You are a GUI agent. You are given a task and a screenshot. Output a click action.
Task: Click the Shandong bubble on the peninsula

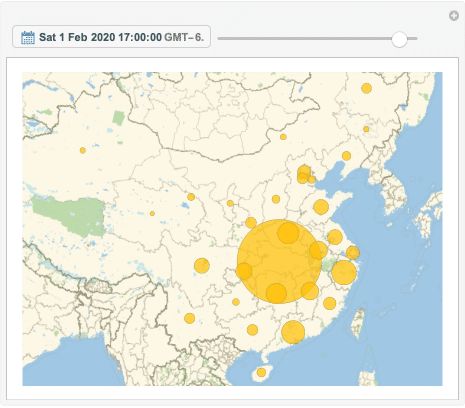[x=321, y=207]
